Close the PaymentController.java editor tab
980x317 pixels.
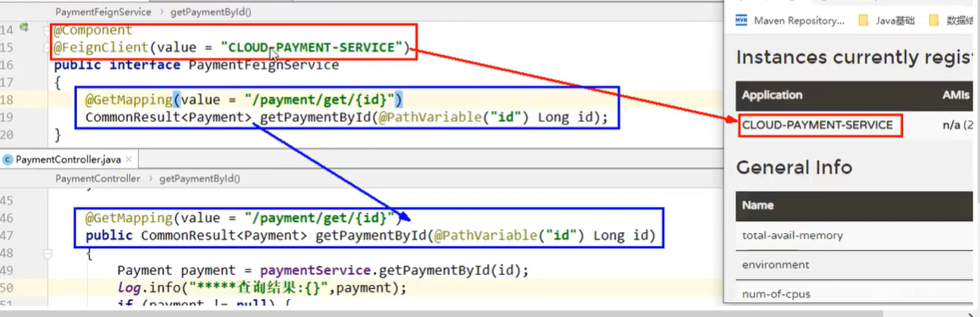(x=128, y=159)
